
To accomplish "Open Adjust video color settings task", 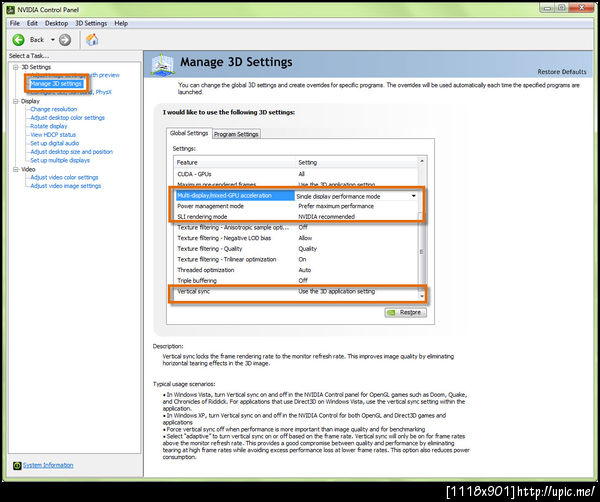I will click(64, 177).
